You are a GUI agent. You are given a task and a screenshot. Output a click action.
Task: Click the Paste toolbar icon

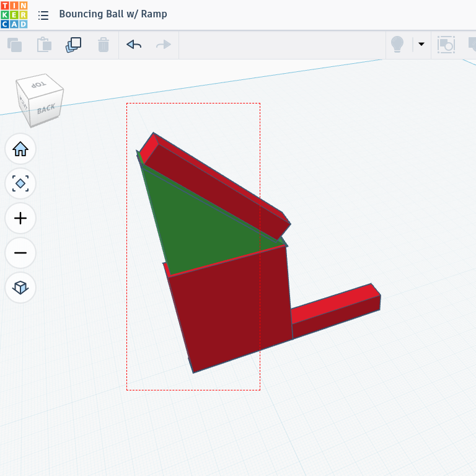coord(44,45)
